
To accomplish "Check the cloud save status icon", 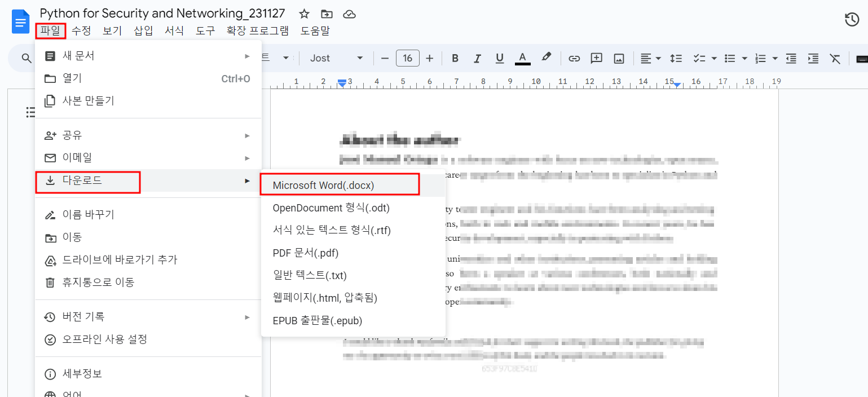I will [x=350, y=14].
